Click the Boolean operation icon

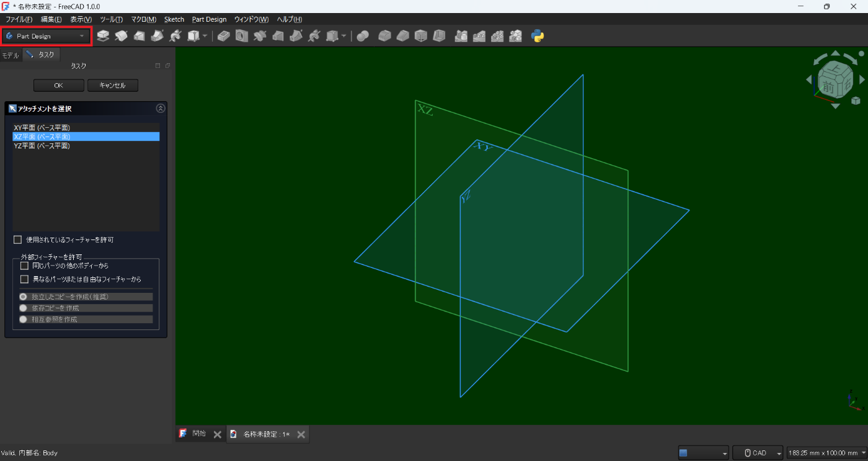click(x=363, y=36)
